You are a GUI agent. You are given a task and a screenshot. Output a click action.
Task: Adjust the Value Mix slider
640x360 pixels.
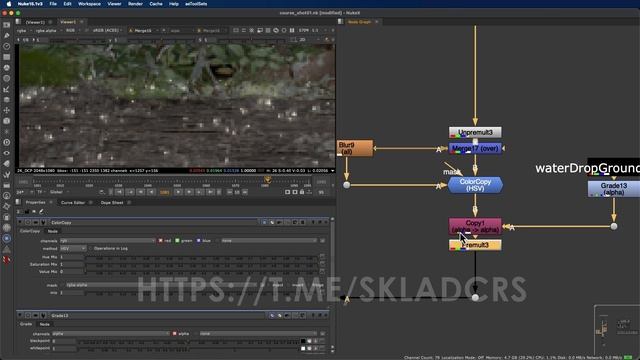201,272
